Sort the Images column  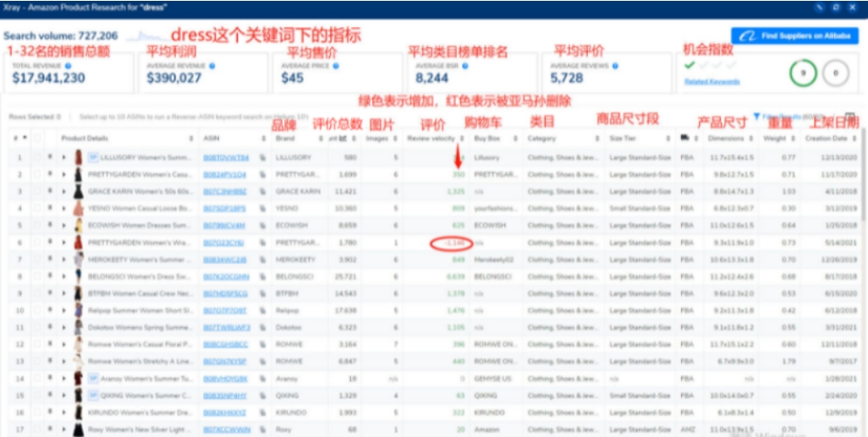(x=396, y=139)
